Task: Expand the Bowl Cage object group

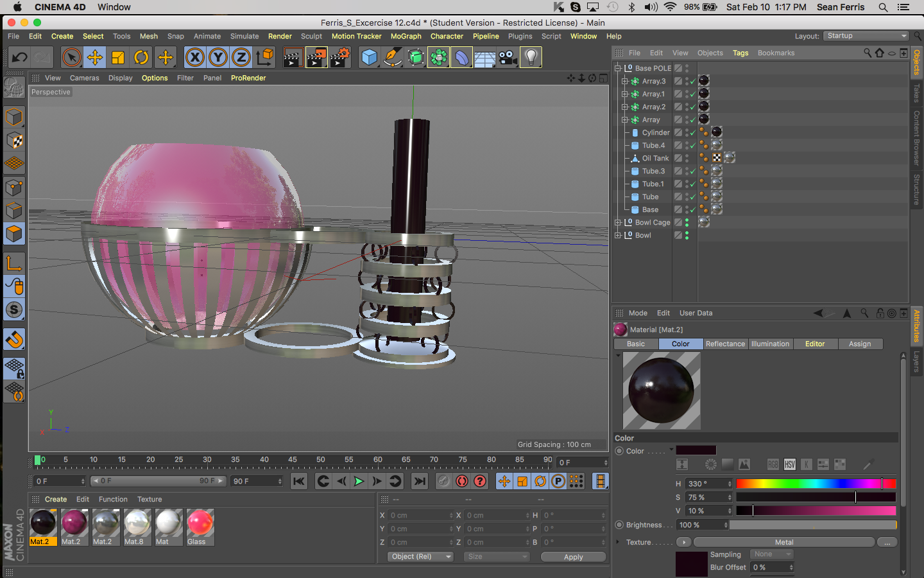Action: (618, 223)
